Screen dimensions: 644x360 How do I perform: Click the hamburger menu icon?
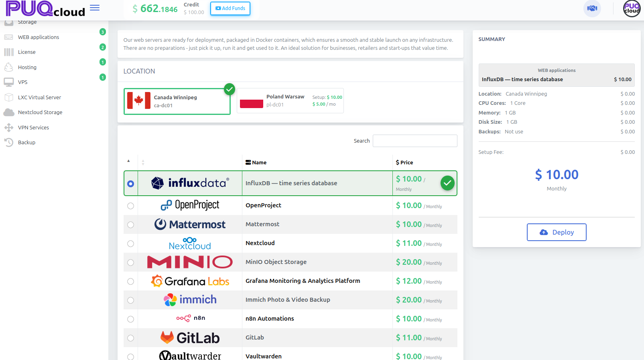pyautogui.click(x=95, y=8)
